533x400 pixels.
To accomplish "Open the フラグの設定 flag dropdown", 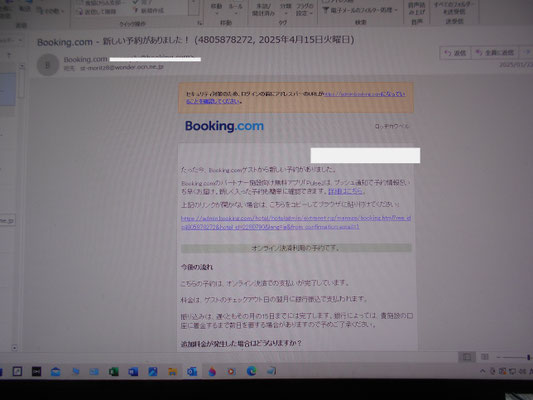I will tap(304, 10).
